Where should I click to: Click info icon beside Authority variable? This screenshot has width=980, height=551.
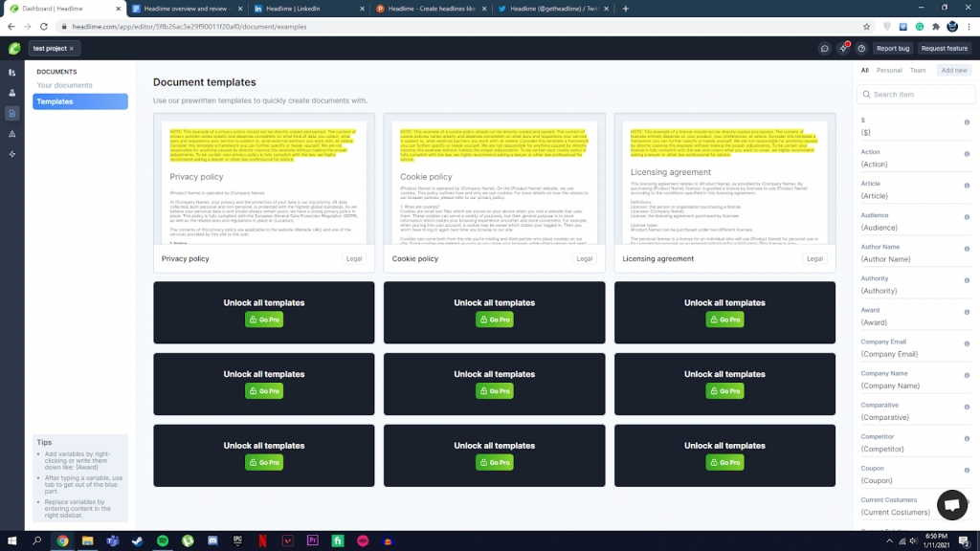point(967,280)
